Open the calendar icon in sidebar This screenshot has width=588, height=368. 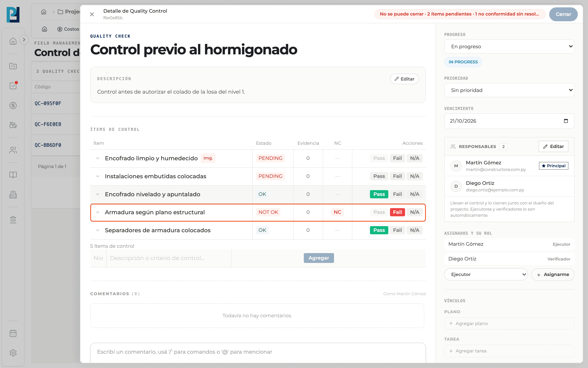13,333
